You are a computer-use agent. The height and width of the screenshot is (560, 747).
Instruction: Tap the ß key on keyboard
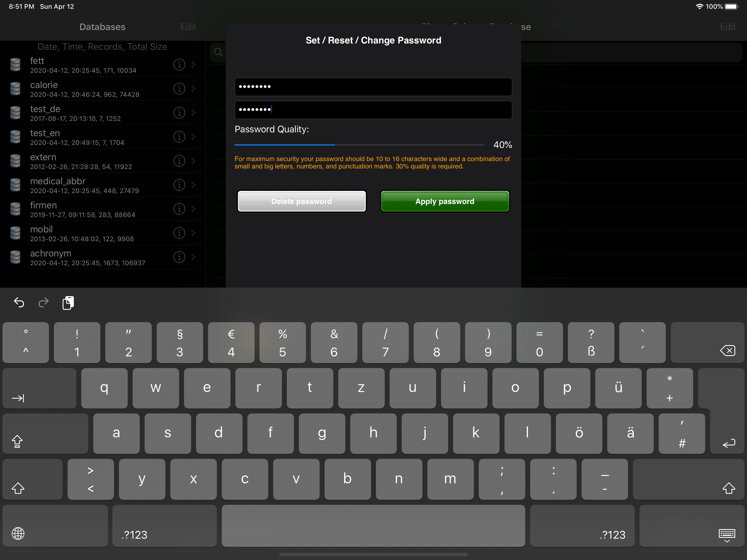pos(591,343)
